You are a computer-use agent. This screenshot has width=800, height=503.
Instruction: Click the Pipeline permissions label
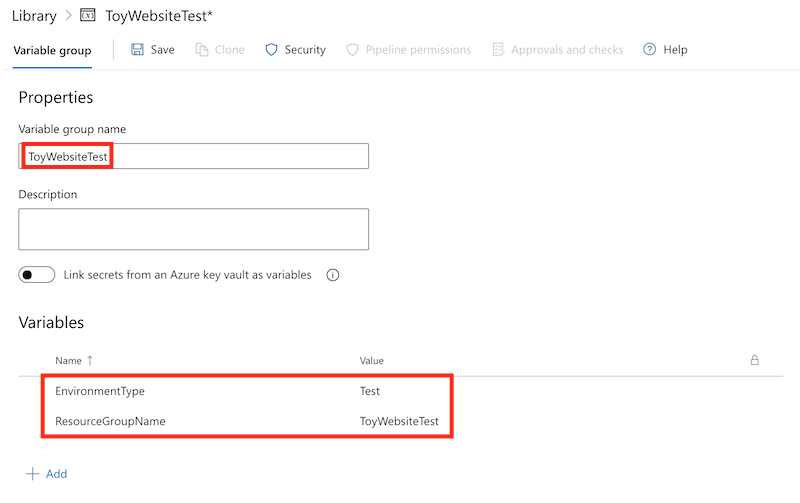point(418,49)
